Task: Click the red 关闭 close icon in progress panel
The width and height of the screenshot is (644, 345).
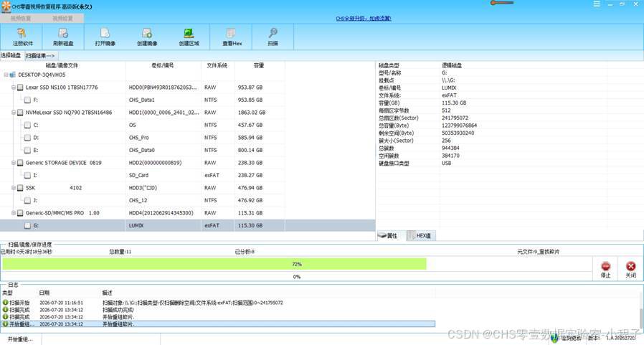Action: coord(631,265)
